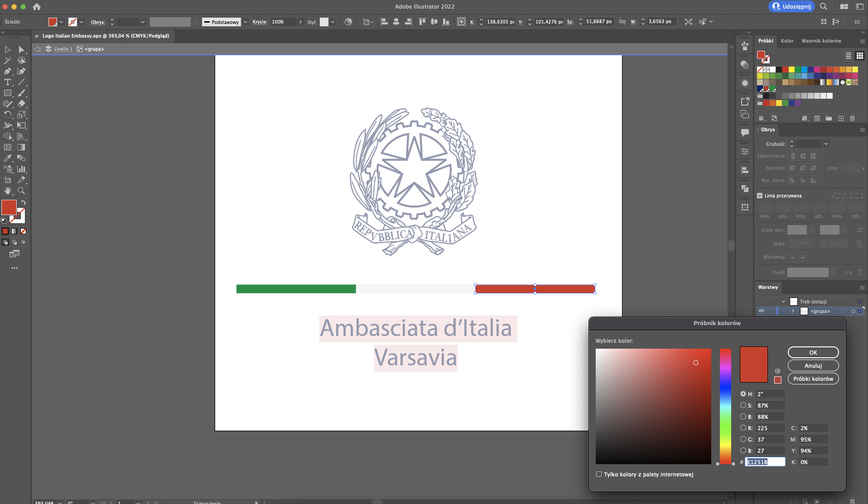This screenshot has height=504, width=868.
Task: Open Edit Toolbar three-dots button
Action: point(14,268)
